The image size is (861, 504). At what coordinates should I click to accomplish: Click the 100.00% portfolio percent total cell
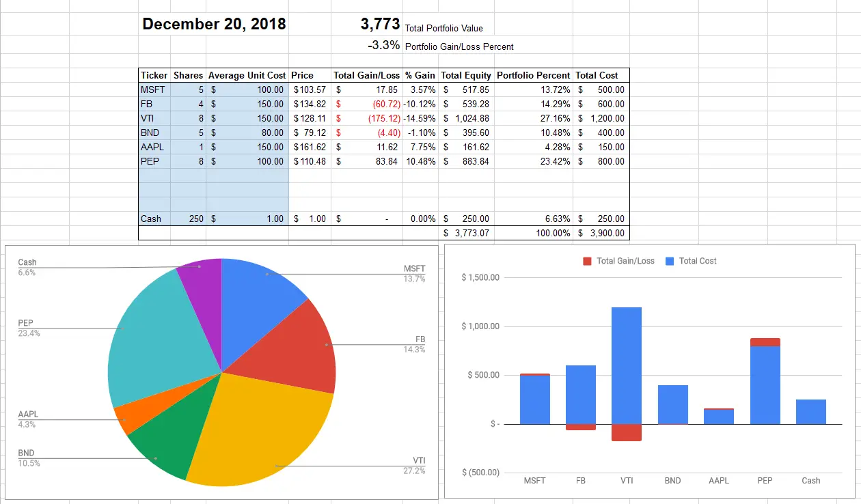click(534, 233)
